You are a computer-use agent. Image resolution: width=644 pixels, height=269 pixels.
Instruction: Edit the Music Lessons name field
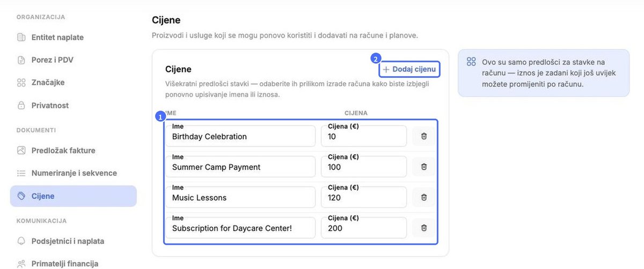pyautogui.click(x=240, y=198)
